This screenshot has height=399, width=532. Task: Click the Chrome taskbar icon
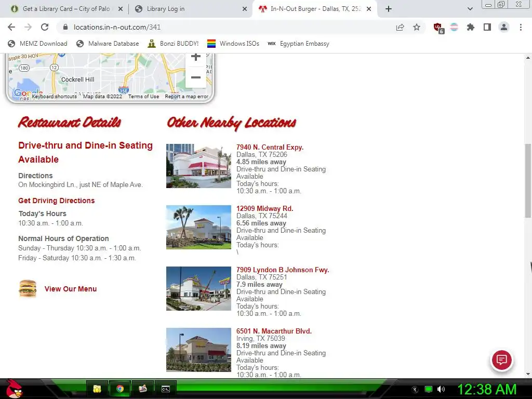[x=120, y=389]
